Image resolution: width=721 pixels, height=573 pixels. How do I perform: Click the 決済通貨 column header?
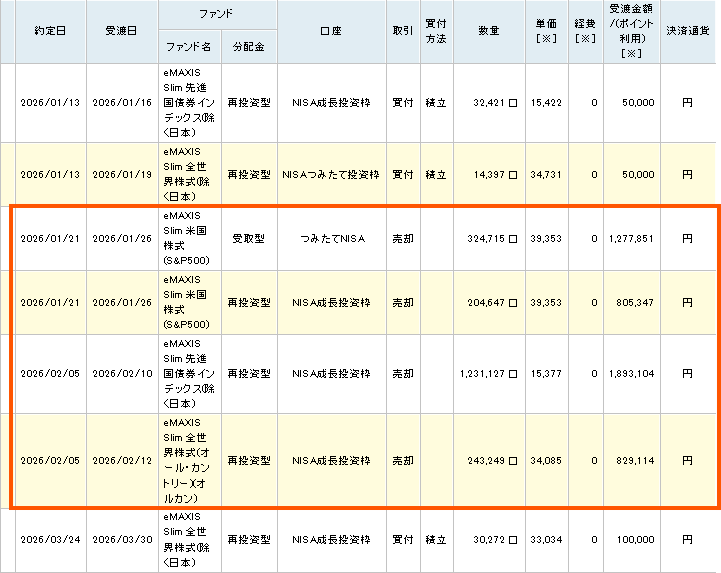tap(688, 31)
